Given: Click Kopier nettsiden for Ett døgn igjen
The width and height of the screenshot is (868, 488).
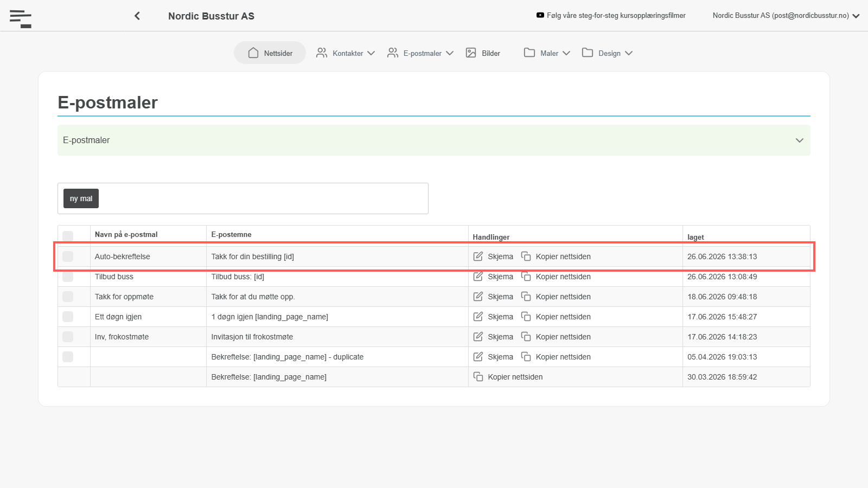Looking at the screenshot, I should pyautogui.click(x=563, y=317).
